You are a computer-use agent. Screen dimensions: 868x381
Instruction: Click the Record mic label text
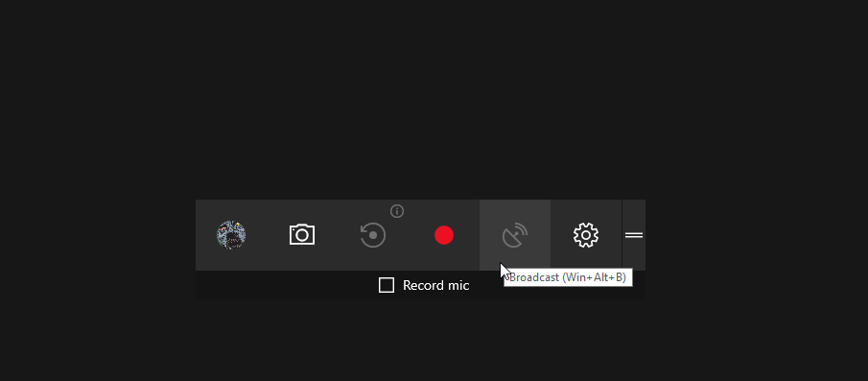point(435,285)
